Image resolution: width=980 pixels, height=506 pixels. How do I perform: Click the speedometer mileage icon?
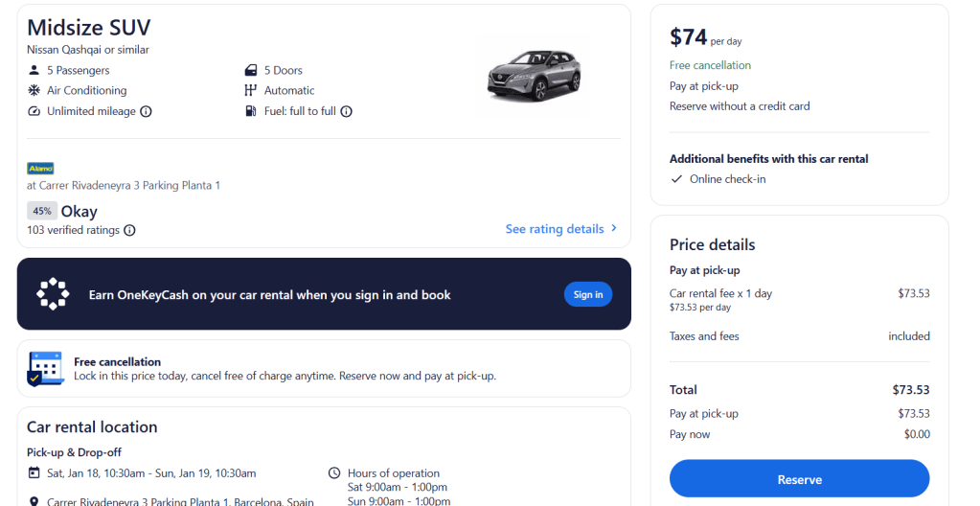click(x=34, y=111)
